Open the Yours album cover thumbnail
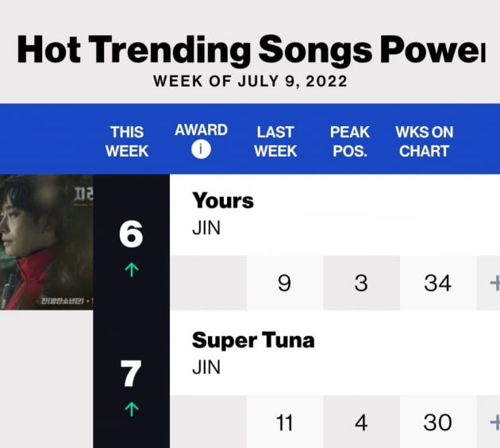 click(47, 242)
